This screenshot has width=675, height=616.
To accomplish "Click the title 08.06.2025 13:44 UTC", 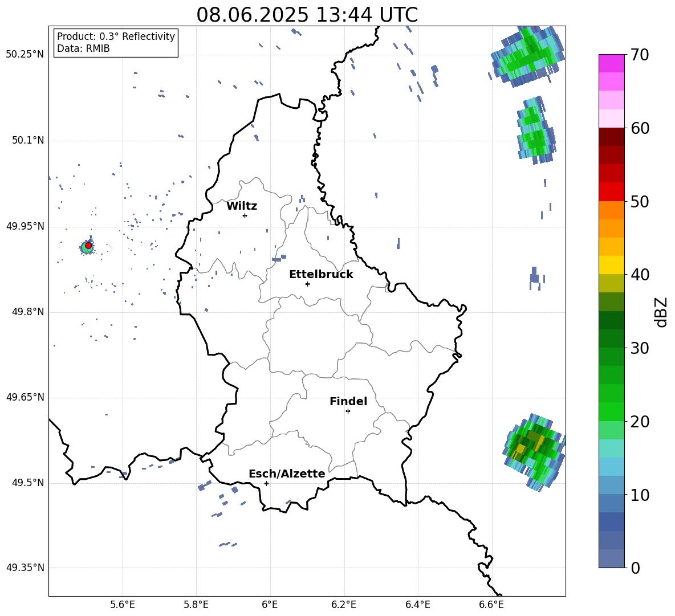I will point(307,15).
